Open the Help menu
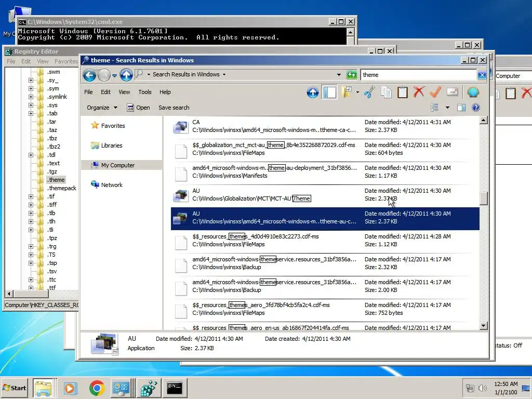 (165, 92)
